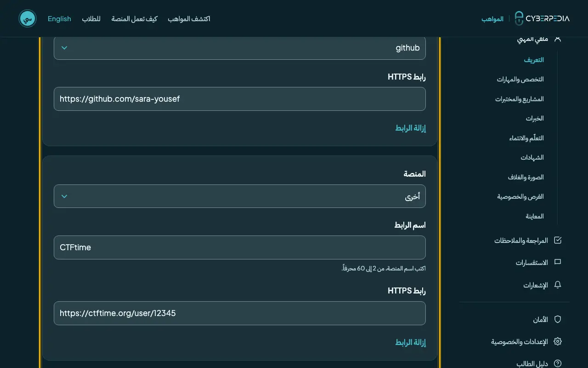Open the Cyberpedia logo home link

542,18
